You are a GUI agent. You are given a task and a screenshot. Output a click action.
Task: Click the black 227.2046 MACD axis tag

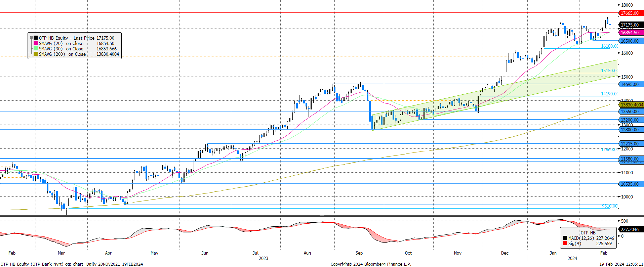point(631,229)
